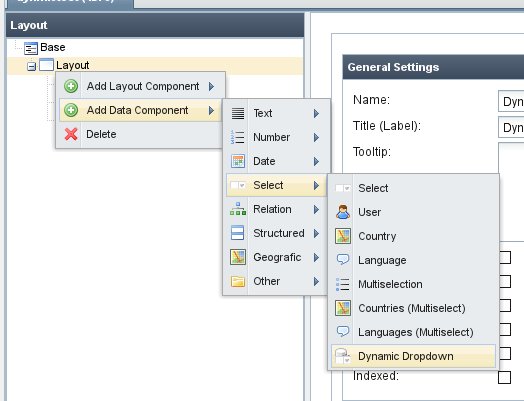This screenshot has height=401, width=524.
Task: Click the Structured component icon
Action: [237, 233]
